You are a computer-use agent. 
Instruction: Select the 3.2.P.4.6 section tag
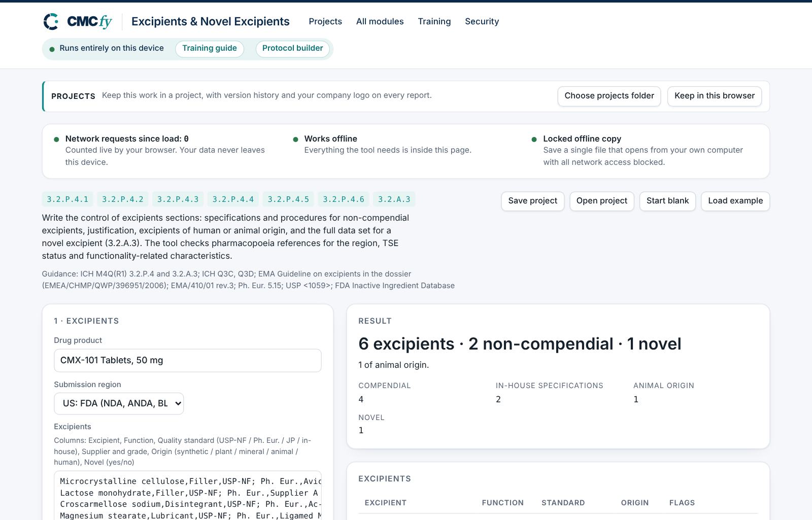click(344, 199)
